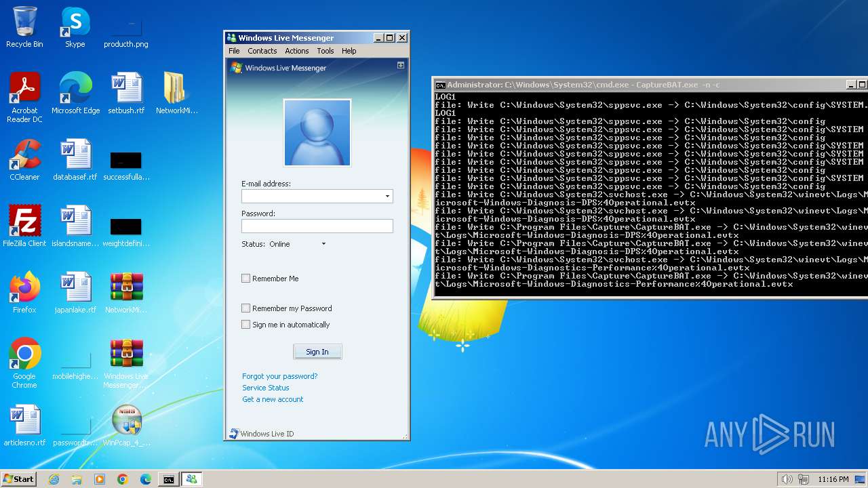Viewport: 868px width, 488px height.
Task: Click Forgot your password link
Action: pos(279,376)
